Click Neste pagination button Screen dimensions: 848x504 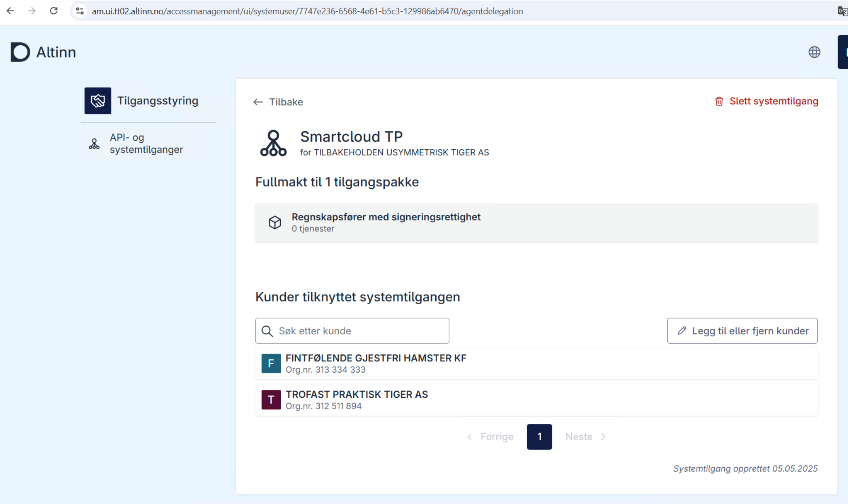pos(585,437)
